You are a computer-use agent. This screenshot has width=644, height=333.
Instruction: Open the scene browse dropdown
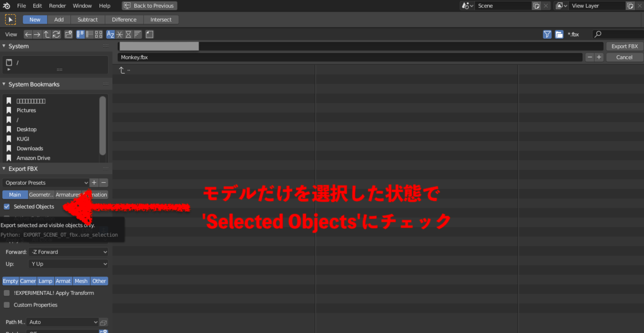point(467,6)
